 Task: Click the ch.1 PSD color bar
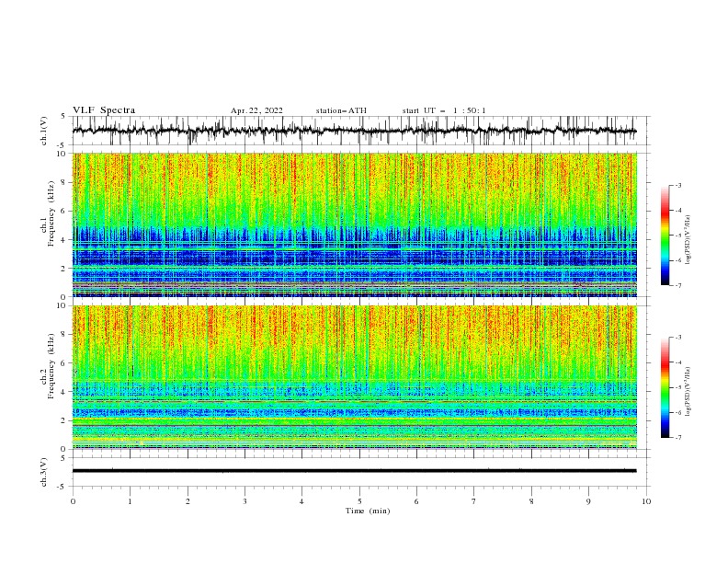[665, 236]
